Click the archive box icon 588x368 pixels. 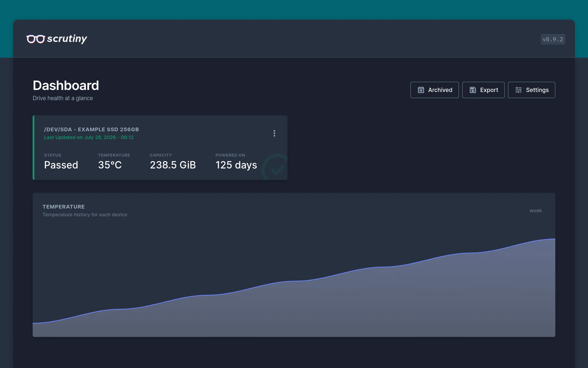pyautogui.click(x=421, y=90)
